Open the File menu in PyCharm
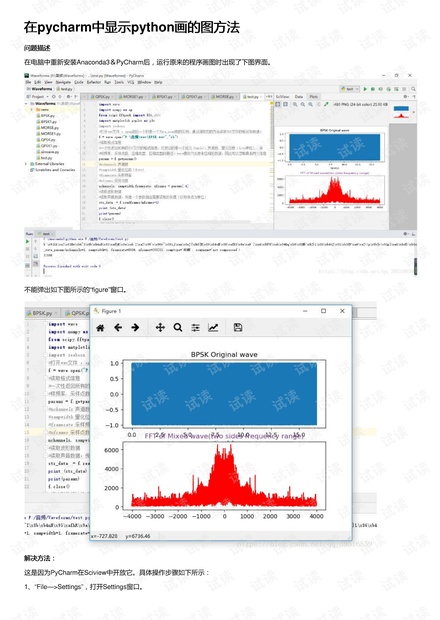This screenshot has height=620, width=440. click(28, 82)
